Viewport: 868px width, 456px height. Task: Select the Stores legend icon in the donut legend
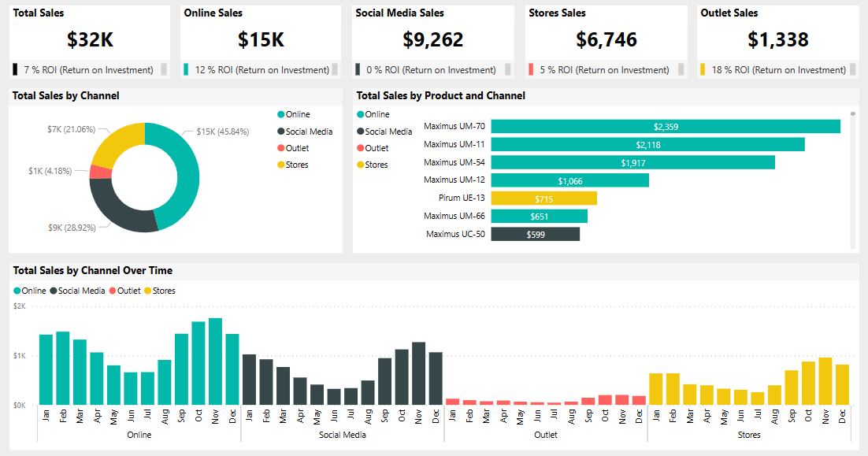tap(282, 165)
